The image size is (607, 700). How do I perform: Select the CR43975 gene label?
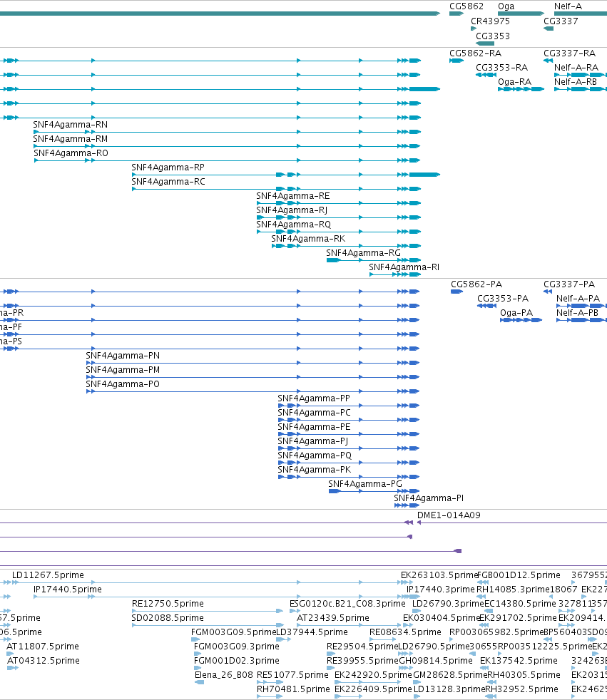click(x=490, y=21)
